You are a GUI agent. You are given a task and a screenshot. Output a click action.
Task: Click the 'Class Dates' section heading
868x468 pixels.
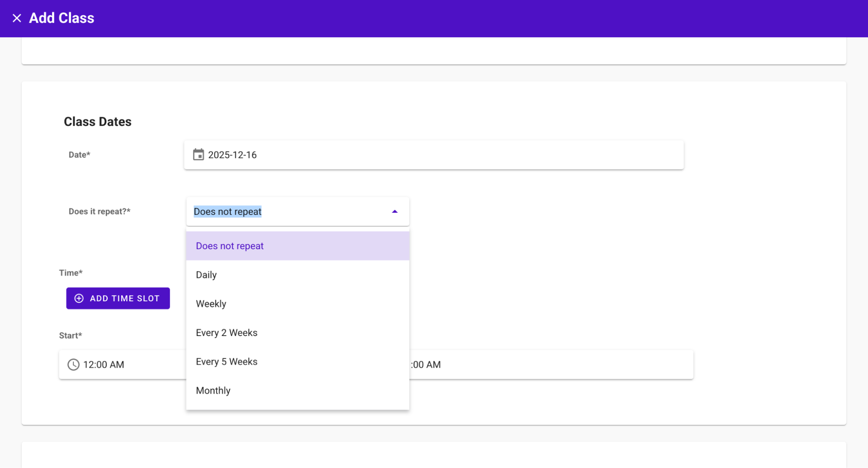98,122
